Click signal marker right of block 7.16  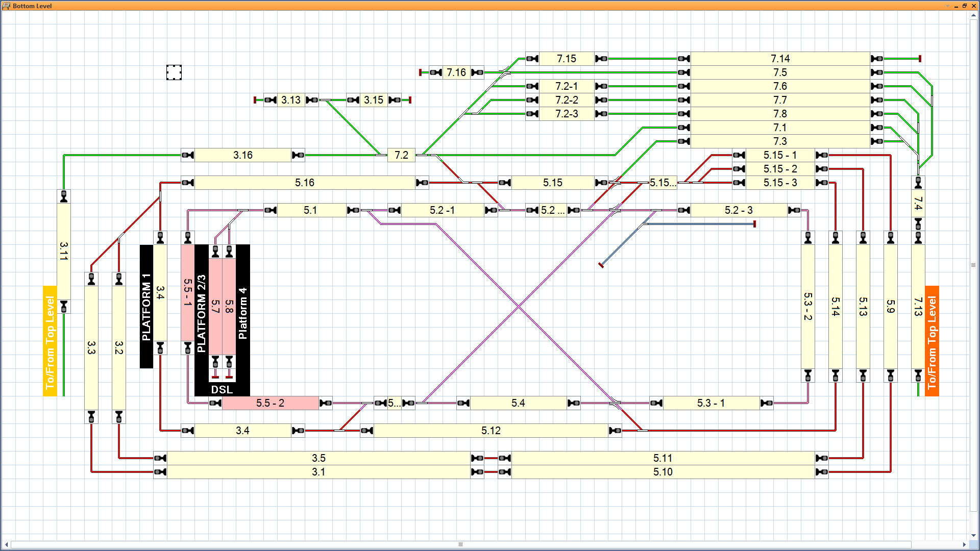tap(477, 72)
